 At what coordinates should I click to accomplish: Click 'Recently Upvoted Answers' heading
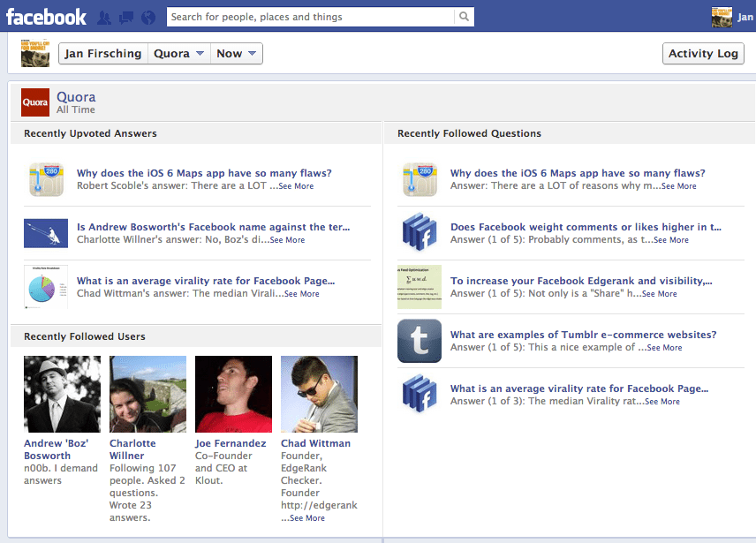coord(90,133)
